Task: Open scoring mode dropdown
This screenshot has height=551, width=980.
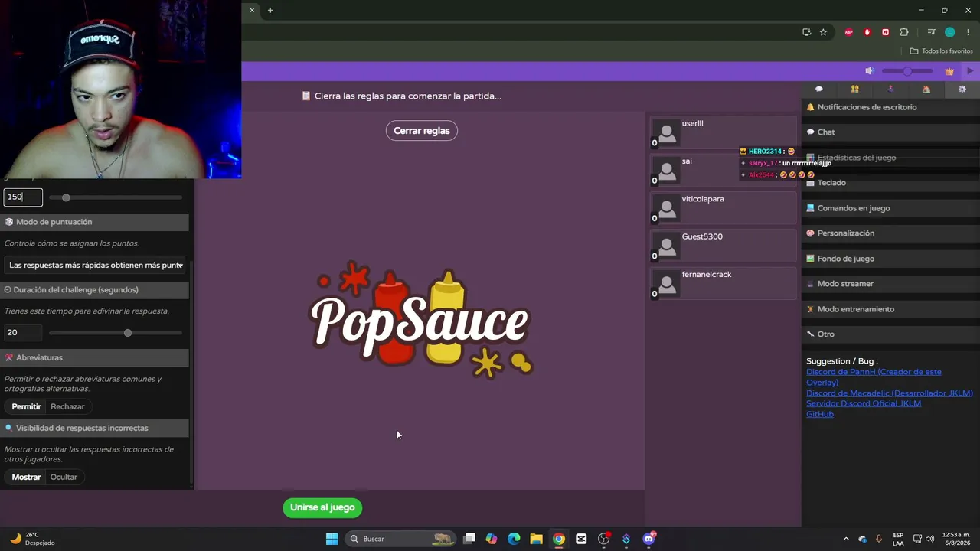Action: tap(95, 265)
